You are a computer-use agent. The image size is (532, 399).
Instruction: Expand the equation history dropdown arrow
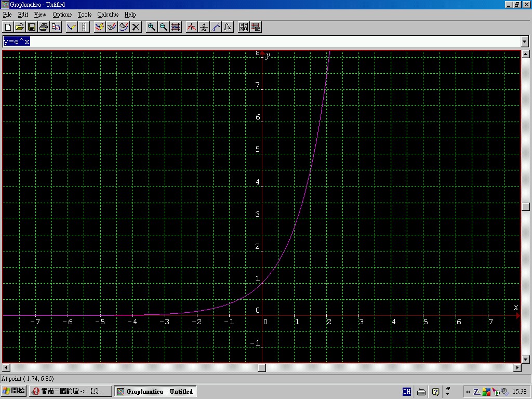click(x=525, y=42)
